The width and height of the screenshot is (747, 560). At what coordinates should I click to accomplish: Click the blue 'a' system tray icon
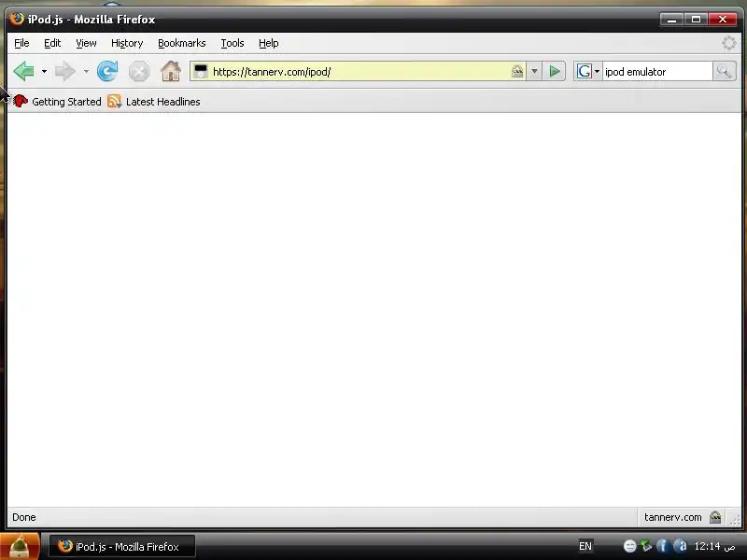tap(681, 546)
